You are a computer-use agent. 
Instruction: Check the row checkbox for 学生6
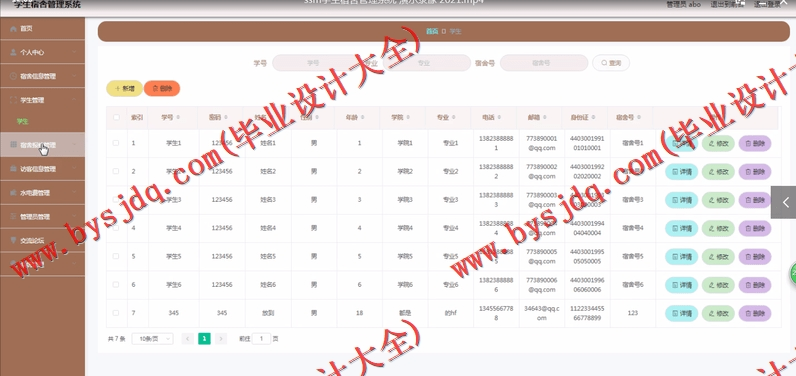[x=116, y=285]
